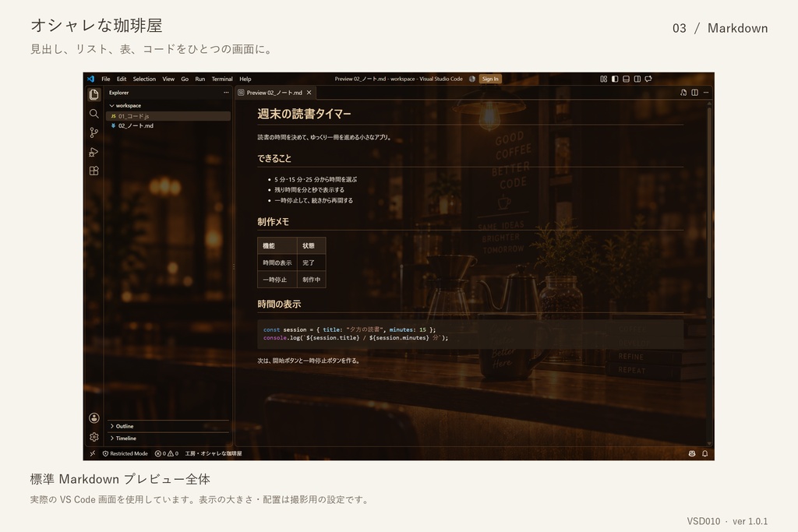Click the Customize Layout icon
The image size is (798, 532).
click(604, 79)
